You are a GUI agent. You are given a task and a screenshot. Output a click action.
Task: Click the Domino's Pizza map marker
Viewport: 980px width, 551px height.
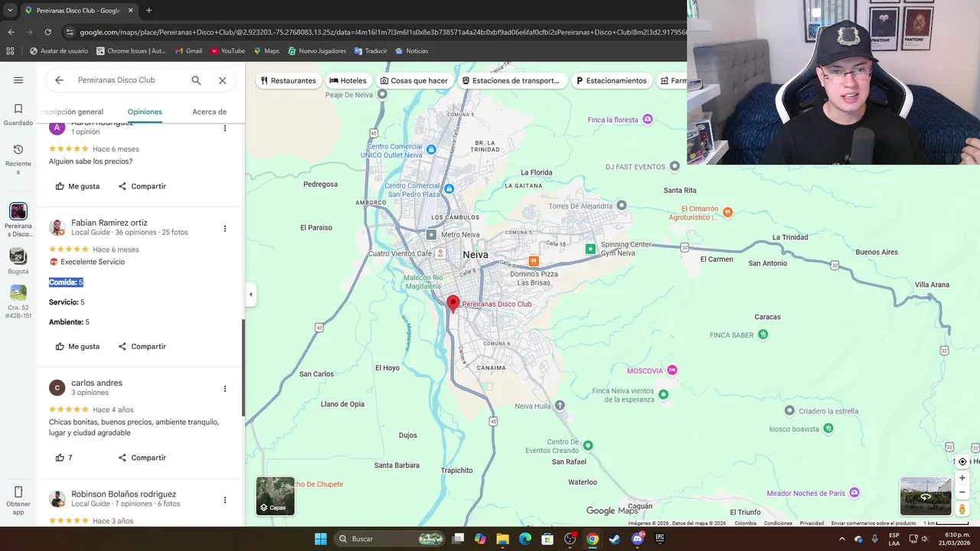534,262
